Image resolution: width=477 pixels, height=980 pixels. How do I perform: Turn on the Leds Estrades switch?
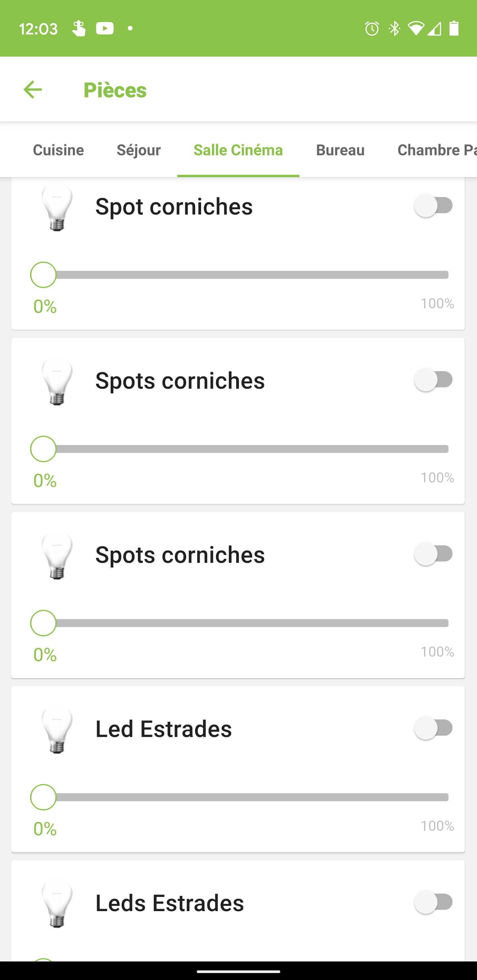coord(434,902)
